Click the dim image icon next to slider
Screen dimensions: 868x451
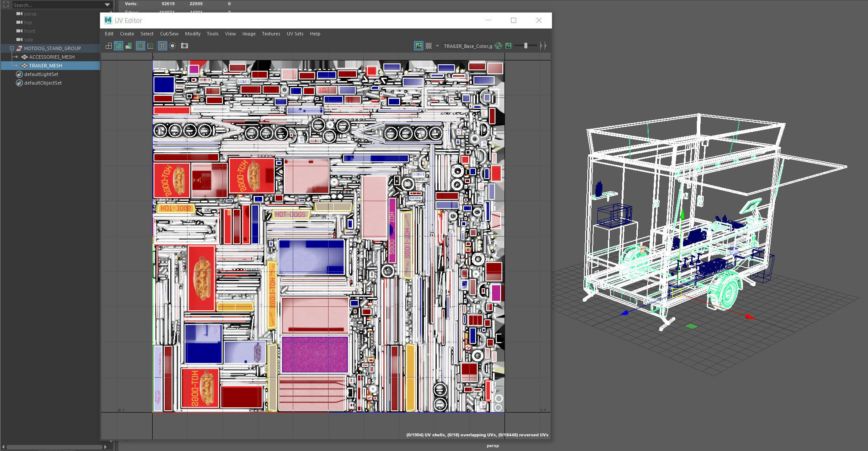(508, 46)
